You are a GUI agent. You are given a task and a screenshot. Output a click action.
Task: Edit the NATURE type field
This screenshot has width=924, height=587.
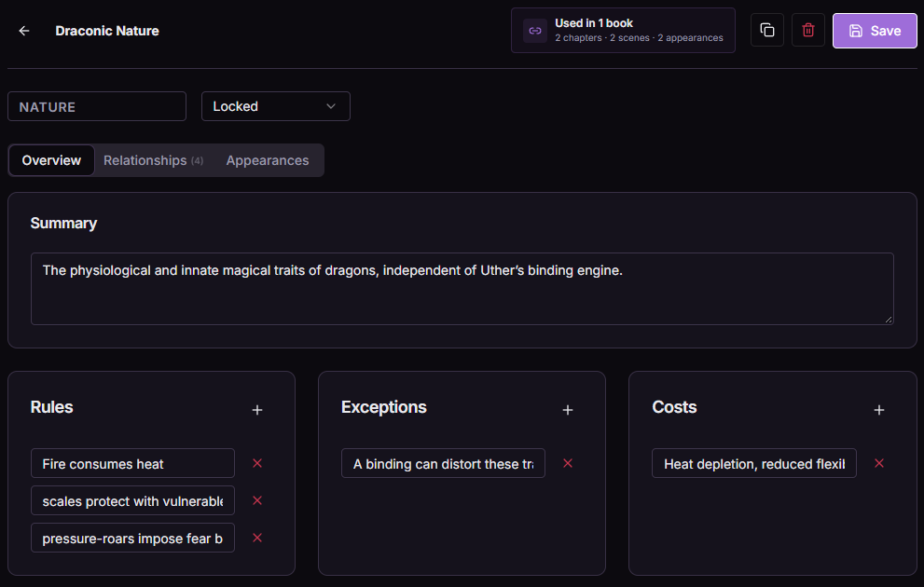tap(97, 106)
